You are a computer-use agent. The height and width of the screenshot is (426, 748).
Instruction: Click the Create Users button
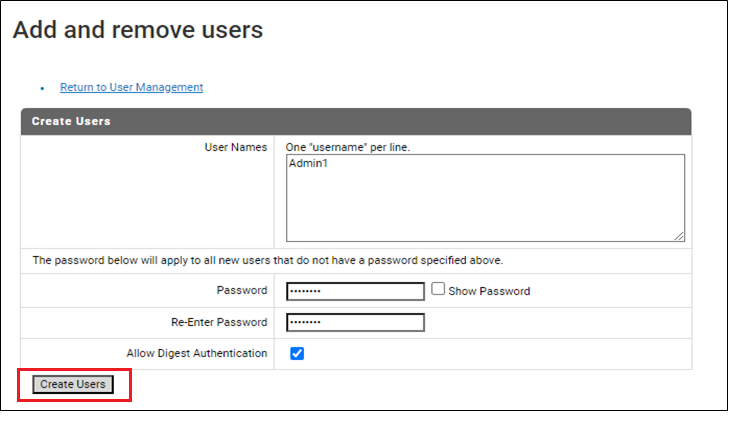tap(73, 384)
